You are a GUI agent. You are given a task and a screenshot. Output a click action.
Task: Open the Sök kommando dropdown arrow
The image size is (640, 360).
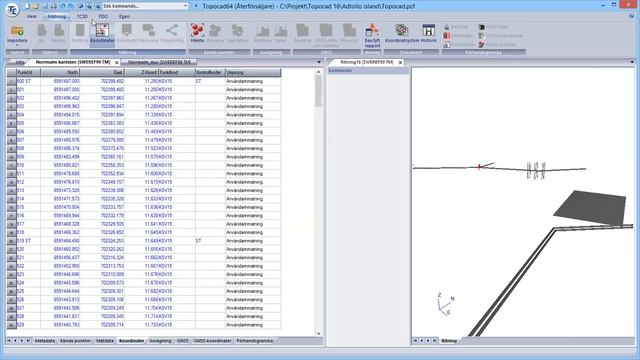[185, 6]
